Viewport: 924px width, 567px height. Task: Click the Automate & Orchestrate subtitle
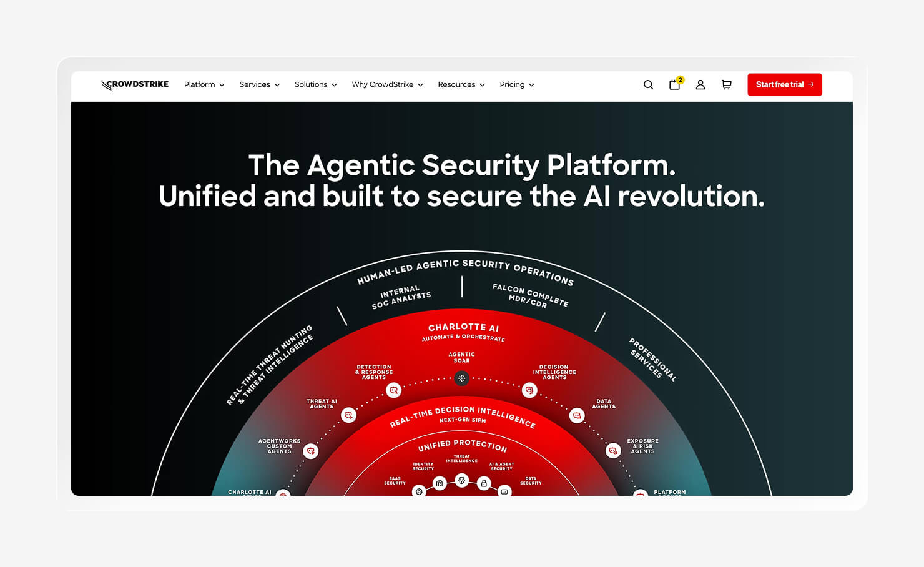pyautogui.click(x=463, y=338)
